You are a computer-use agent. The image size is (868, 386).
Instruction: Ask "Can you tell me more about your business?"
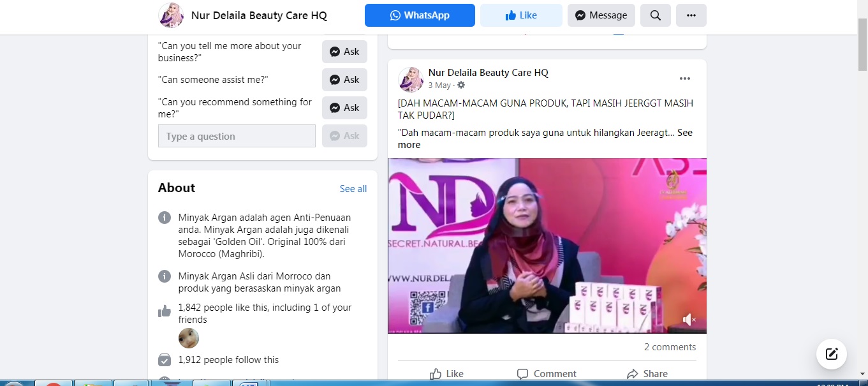tap(344, 52)
